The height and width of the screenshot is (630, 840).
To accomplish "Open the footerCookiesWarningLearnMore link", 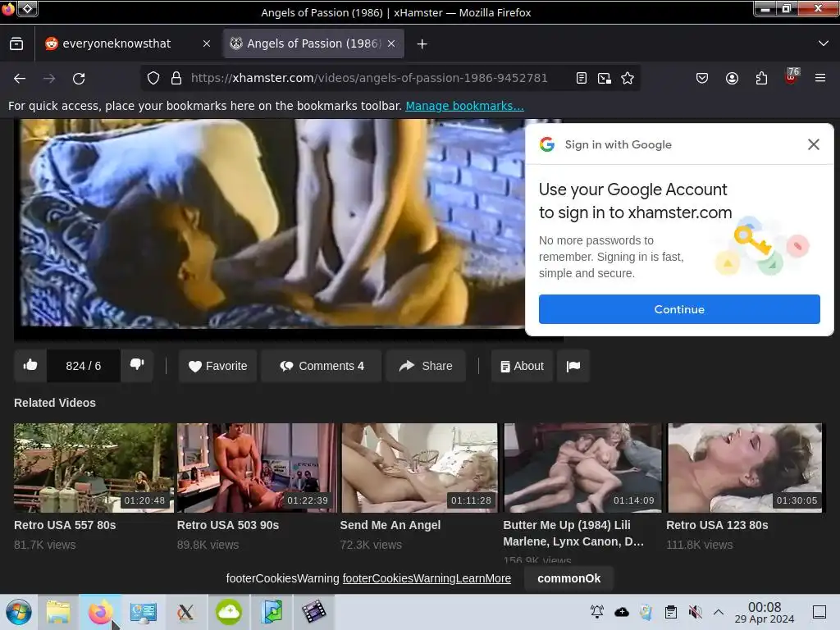I will coord(427,578).
